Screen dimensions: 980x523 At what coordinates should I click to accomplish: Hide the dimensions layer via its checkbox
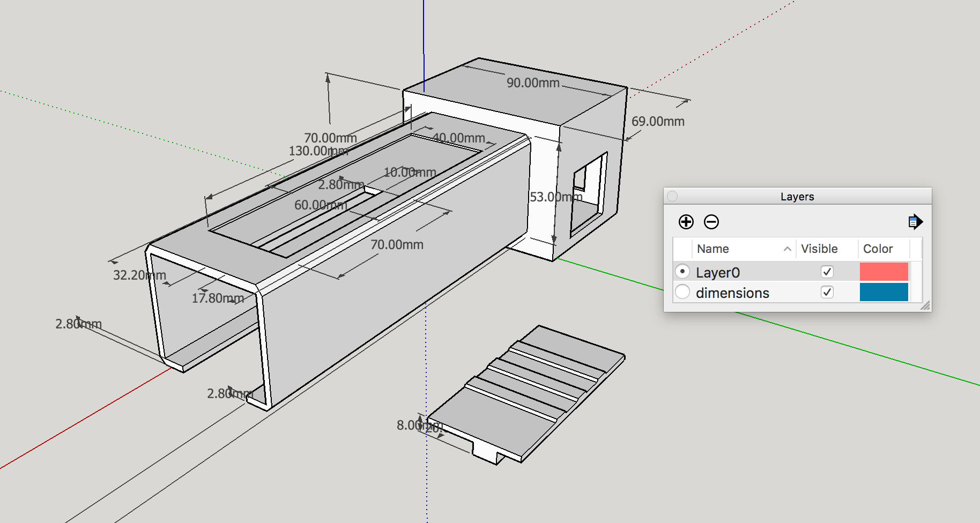pos(827,292)
